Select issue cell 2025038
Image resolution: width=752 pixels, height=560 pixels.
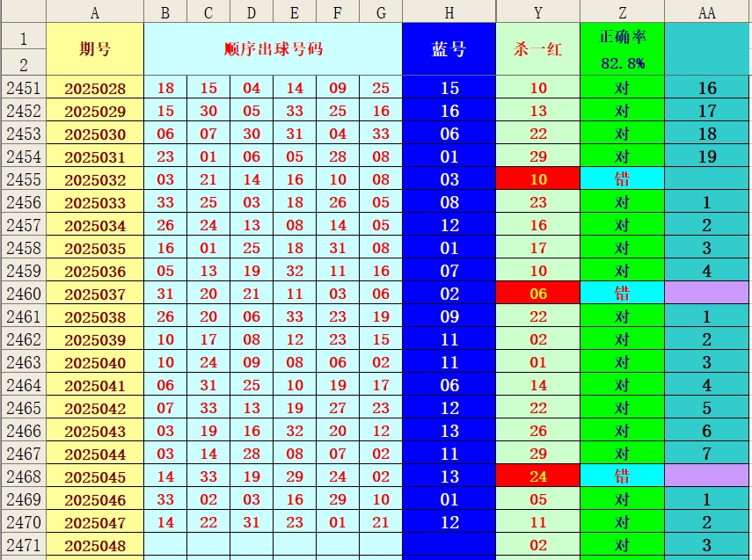95,316
